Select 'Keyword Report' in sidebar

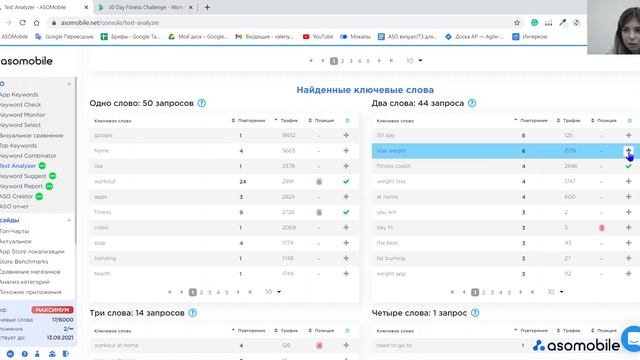point(22,186)
